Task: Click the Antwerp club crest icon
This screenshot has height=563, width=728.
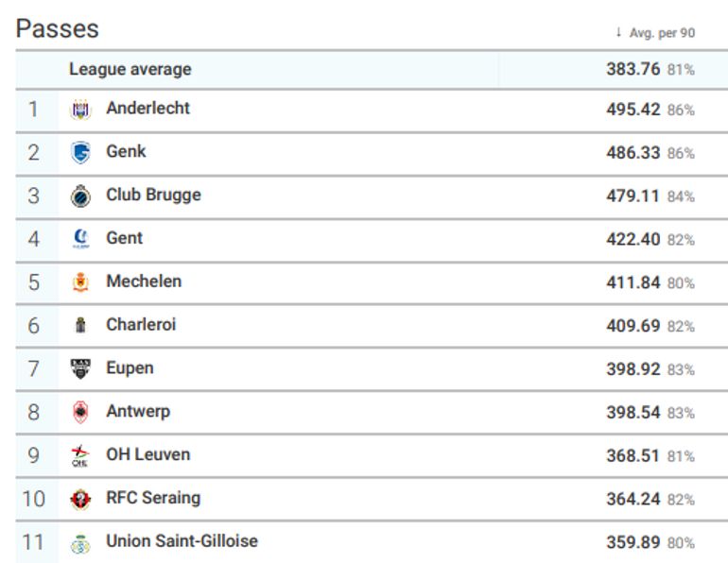Action: 80,413
